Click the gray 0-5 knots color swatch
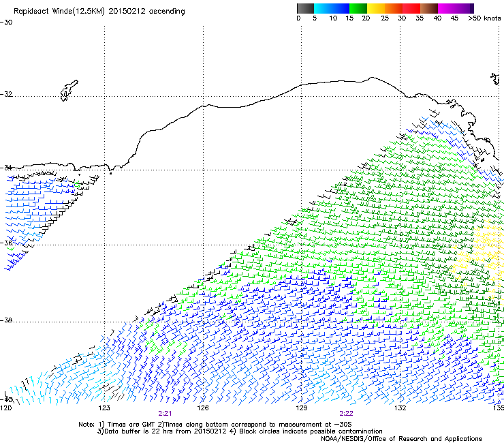Screen dimensions: 504x443 tap(305, 8)
